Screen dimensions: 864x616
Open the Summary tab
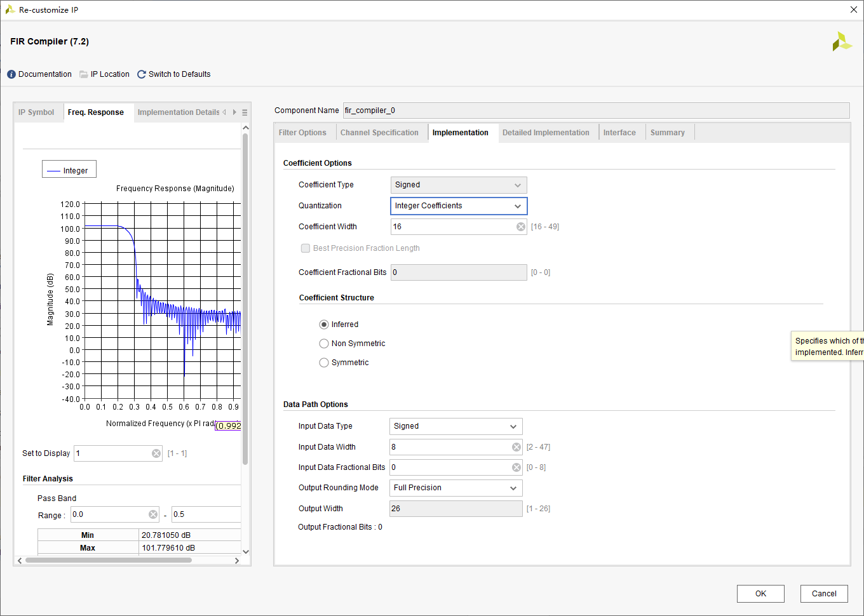tap(668, 133)
